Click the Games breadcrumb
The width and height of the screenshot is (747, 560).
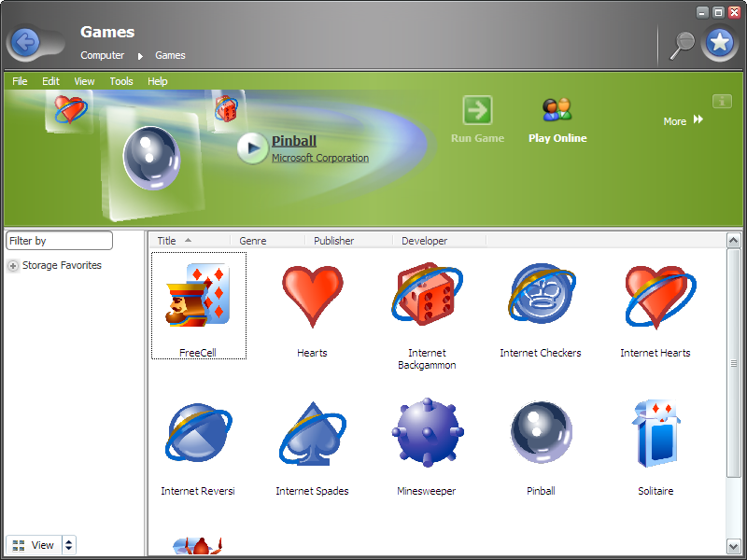(x=170, y=55)
